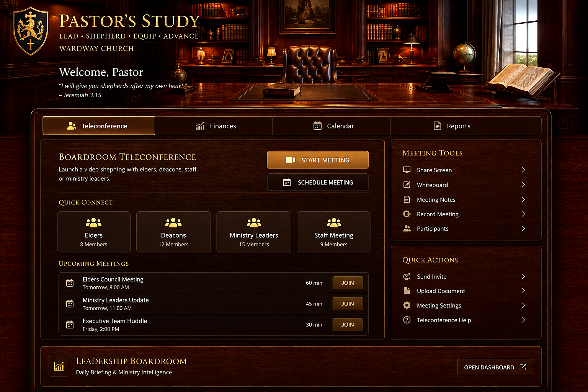Click the Meeting Settings gear icon
The image size is (588, 392).
coord(407,305)
